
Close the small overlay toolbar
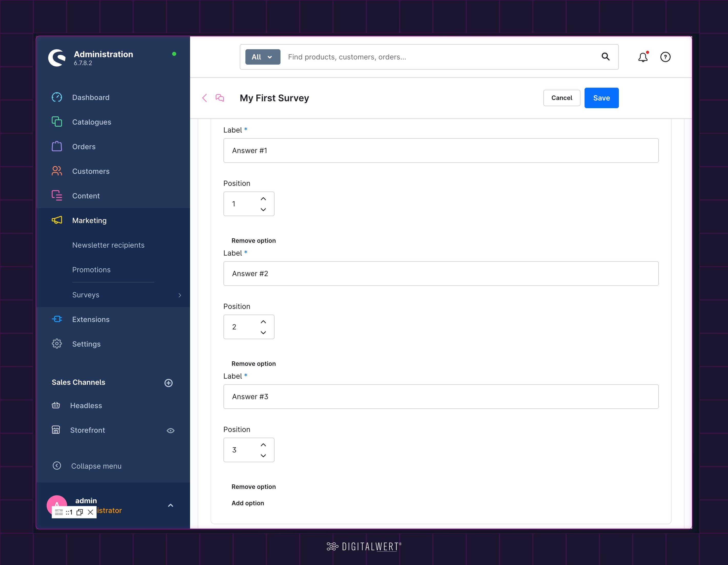coord(90,512)
